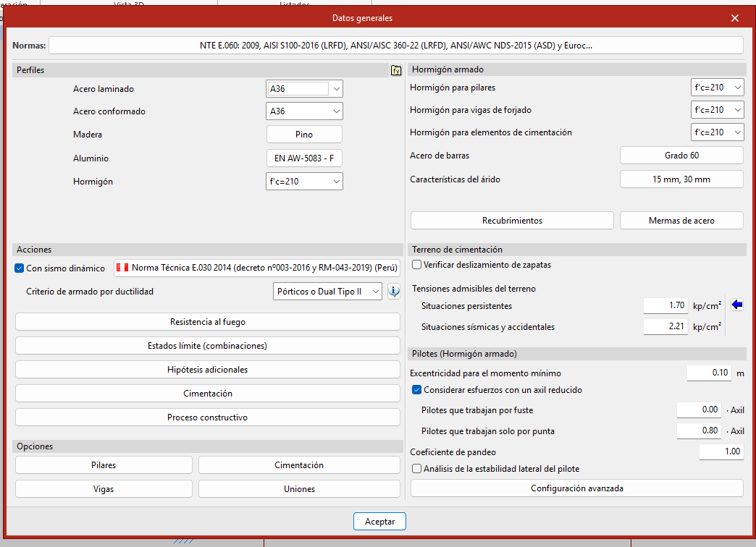This screenshot has width=756, height=547.
Task: Toggle Análisis de la estabilidad lateral del pilote
Action: [416, 468]
